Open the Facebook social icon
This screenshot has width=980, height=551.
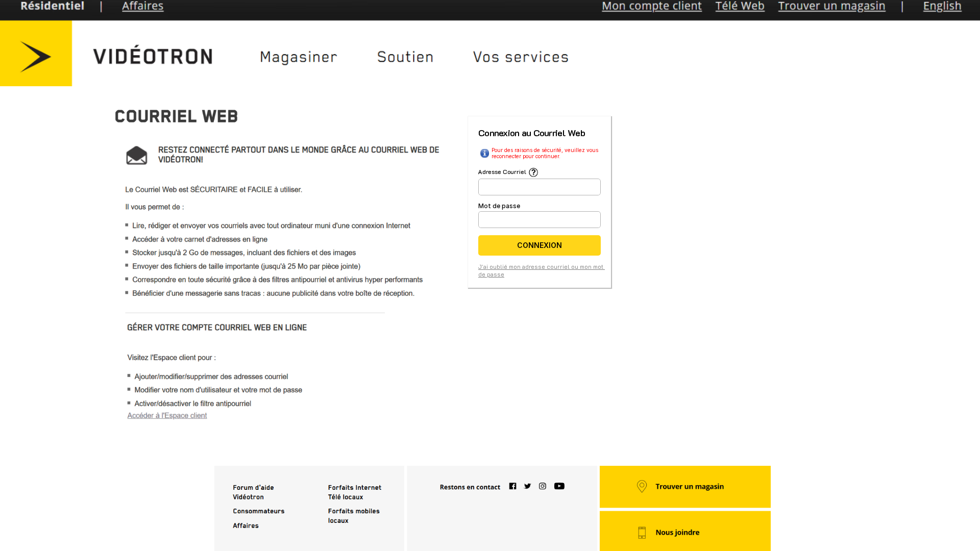click(x=512, y=486)
